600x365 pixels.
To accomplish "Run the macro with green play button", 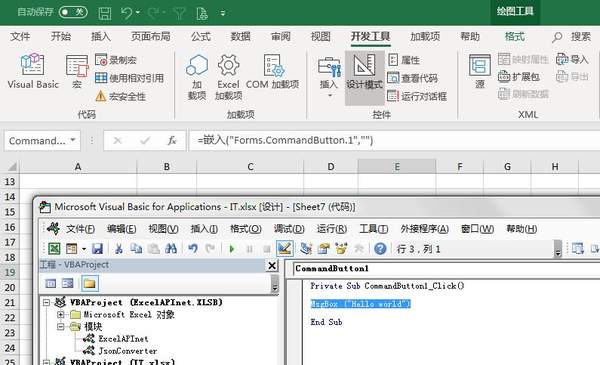I will coord(232,249).
